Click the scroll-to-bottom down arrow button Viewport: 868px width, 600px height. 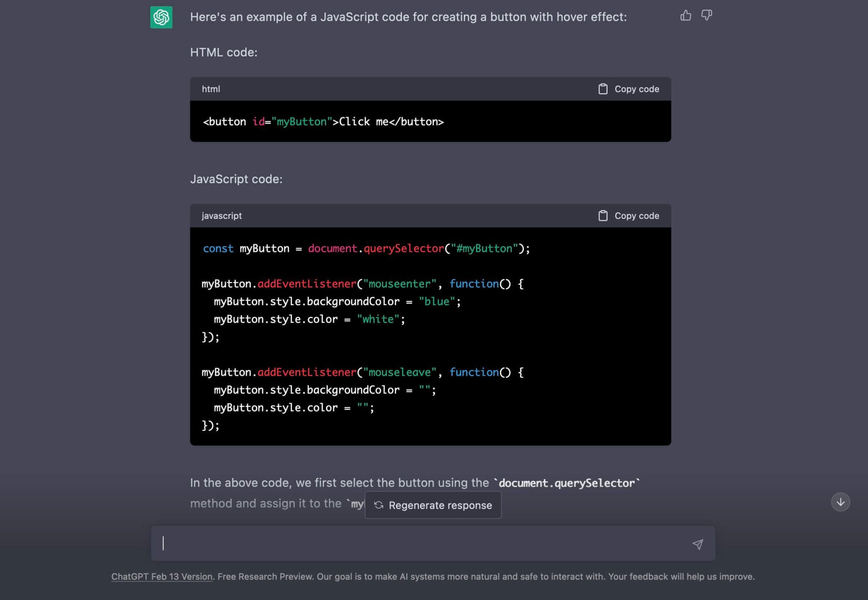(x=840, y=502)
